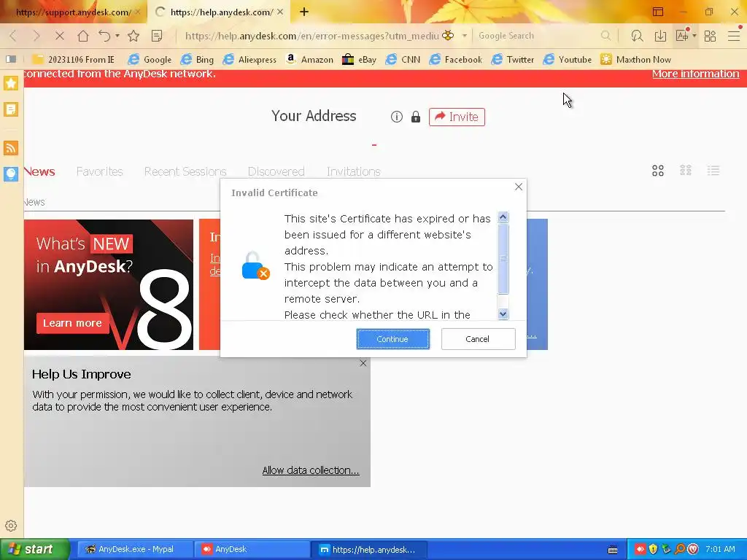
Task: Click the dialog scrollbar up arrow
Action: [x=503, y=217]
